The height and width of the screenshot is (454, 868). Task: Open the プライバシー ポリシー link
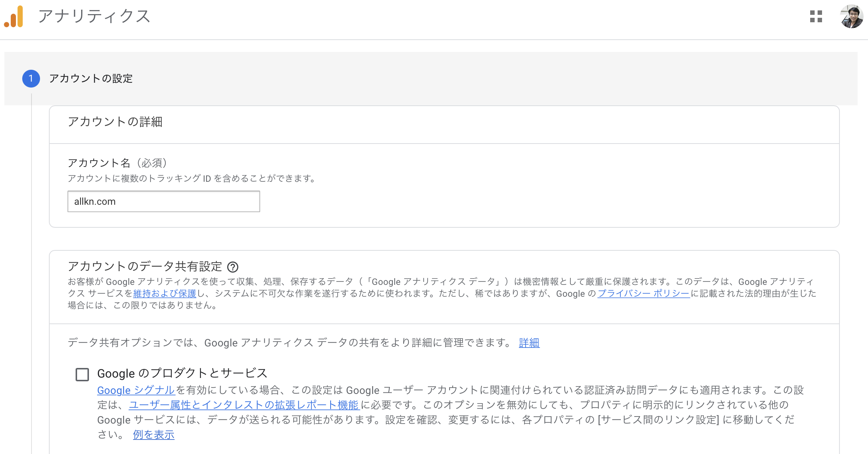click(643, 293)
